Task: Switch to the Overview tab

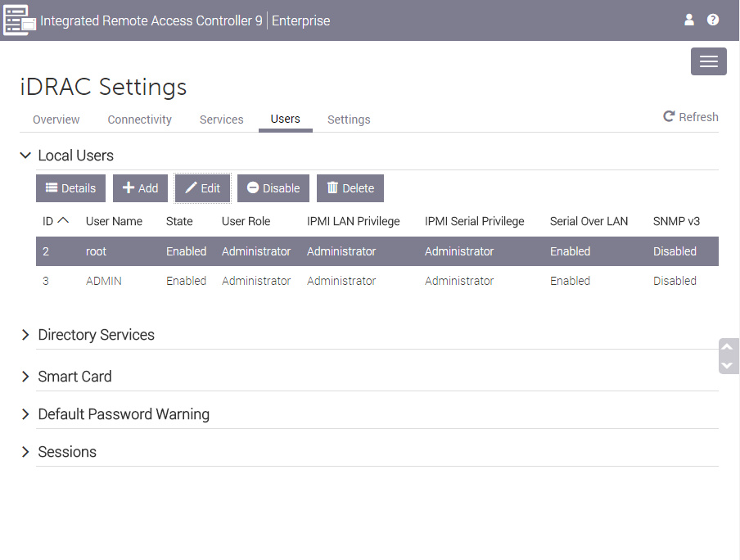Action: point(56,120)
